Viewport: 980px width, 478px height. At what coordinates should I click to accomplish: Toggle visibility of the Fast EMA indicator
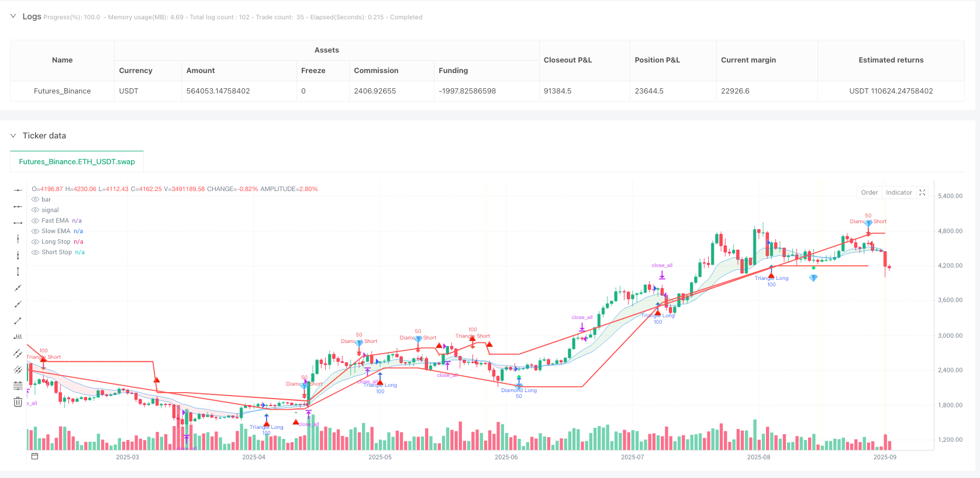tap(35, 221)
